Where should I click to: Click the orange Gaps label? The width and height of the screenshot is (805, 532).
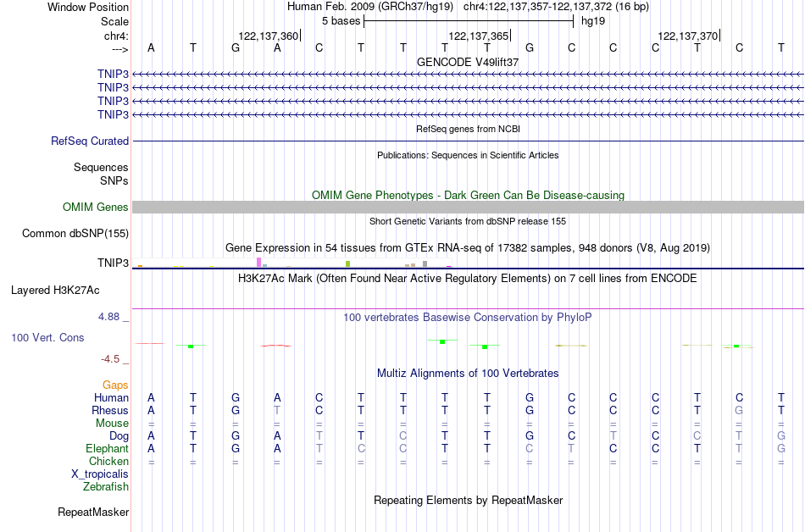click(x=115, y=385)
